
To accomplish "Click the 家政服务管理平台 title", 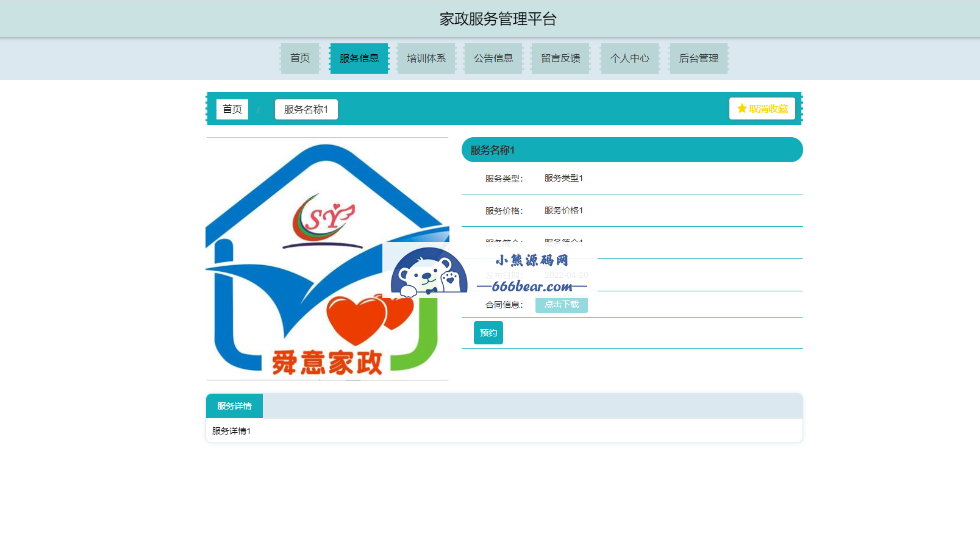I will pos(498,19).
